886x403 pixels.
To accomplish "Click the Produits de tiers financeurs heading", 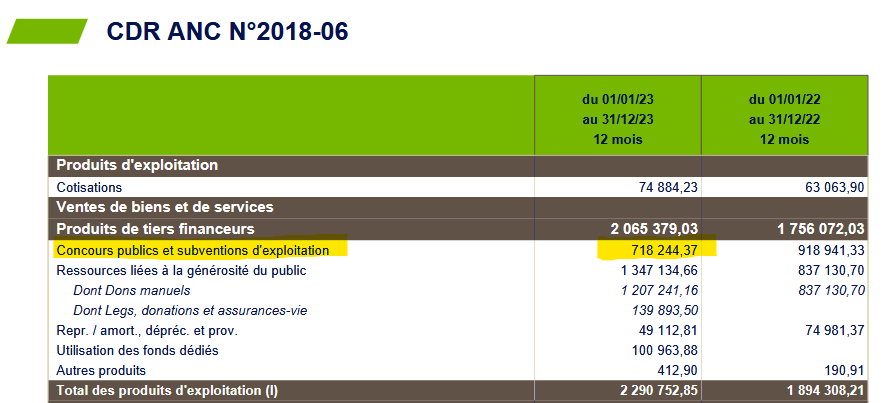I will (155, 229).
